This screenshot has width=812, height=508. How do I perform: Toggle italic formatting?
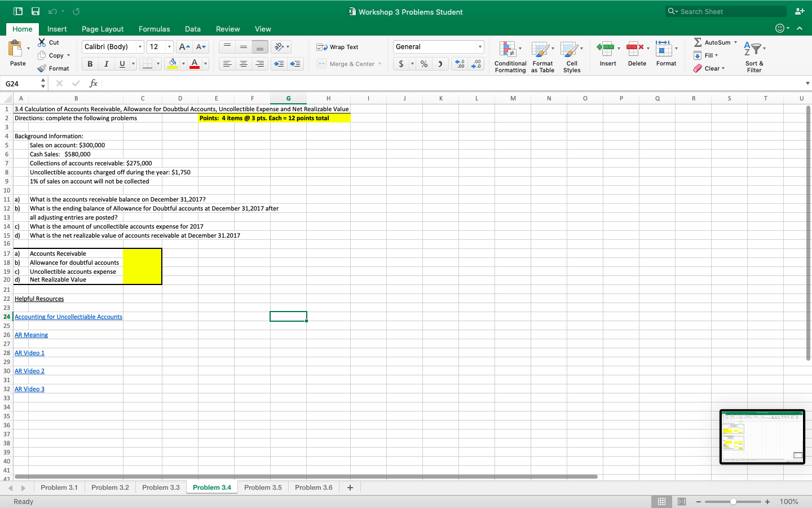coord(106,64)
